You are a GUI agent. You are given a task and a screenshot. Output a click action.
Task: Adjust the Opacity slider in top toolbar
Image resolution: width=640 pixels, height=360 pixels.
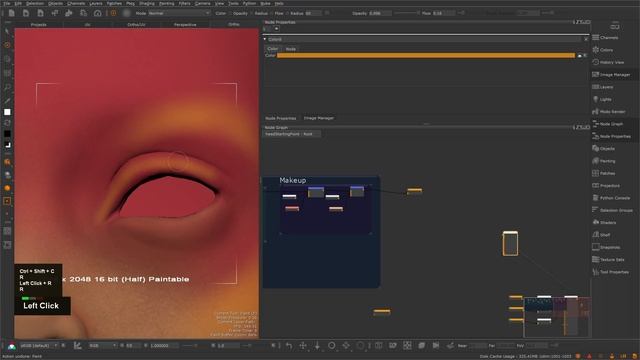click(x=407, y=13)
